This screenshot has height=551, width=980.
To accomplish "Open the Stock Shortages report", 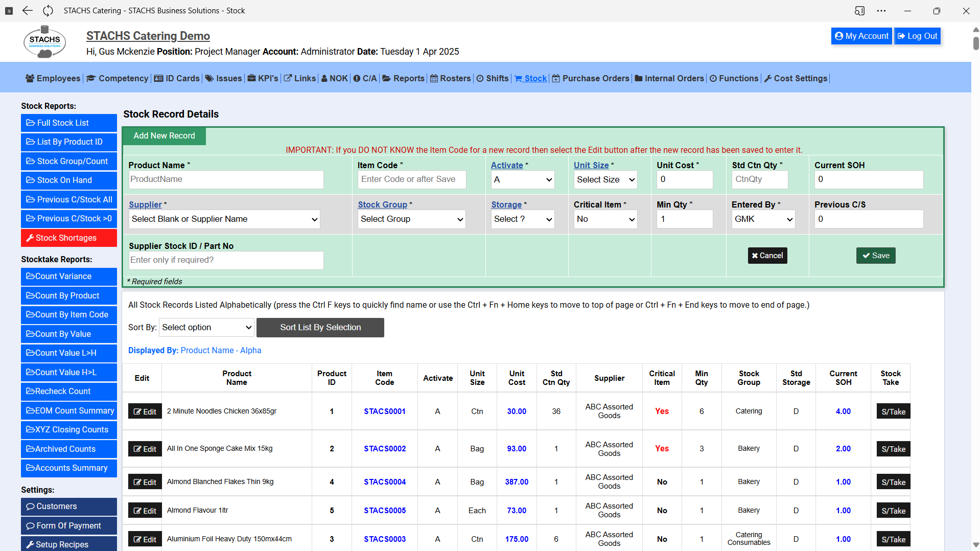I will pyautogui.click(x=69, y=238).
